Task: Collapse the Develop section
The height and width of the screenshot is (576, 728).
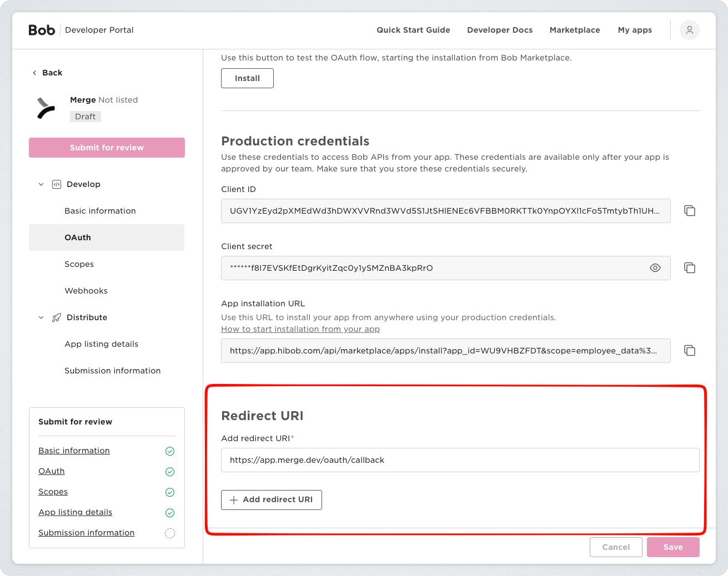Action: 41,184
